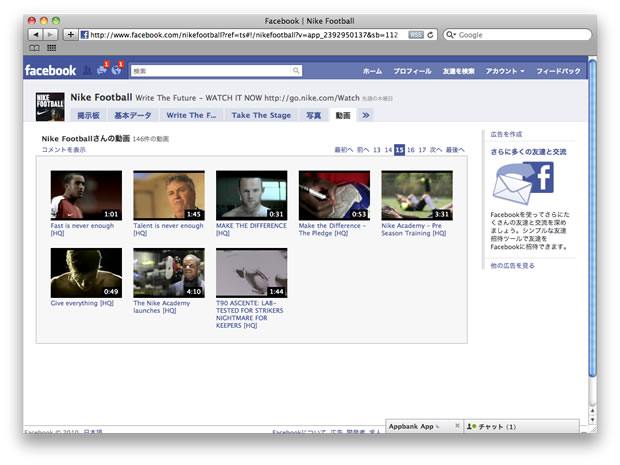The width and height of the screenshot is (620, 465).
Task: Expand the アカウント dropdown menu
Action: pyautogui.click(x=505, y=71)
